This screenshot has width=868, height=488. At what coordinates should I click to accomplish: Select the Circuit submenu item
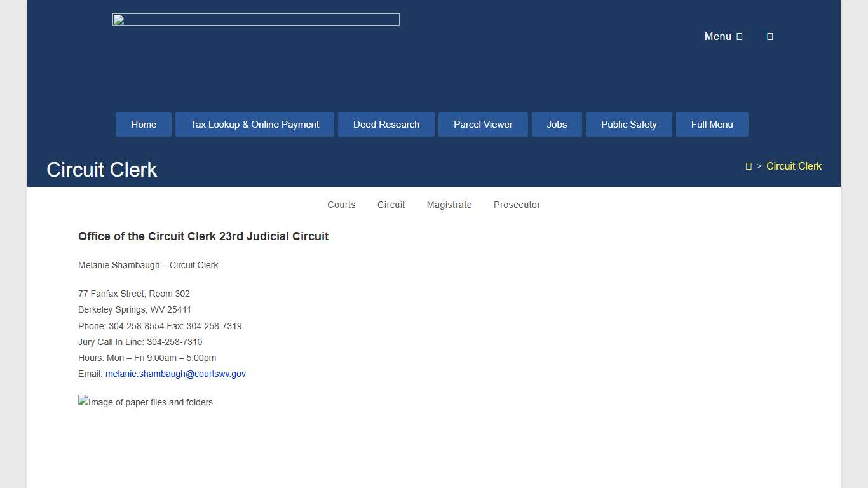point(391,205)
